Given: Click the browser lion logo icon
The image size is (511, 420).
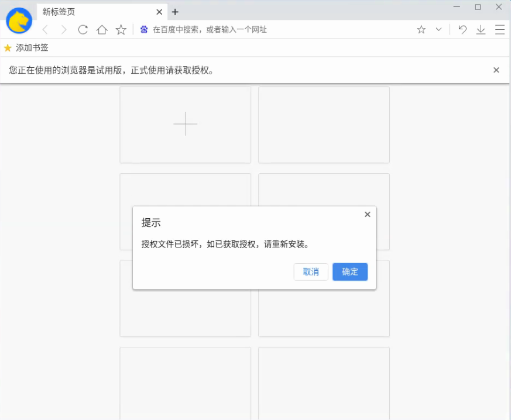Looking at the screenshot, I should click(x=19, y=21).
